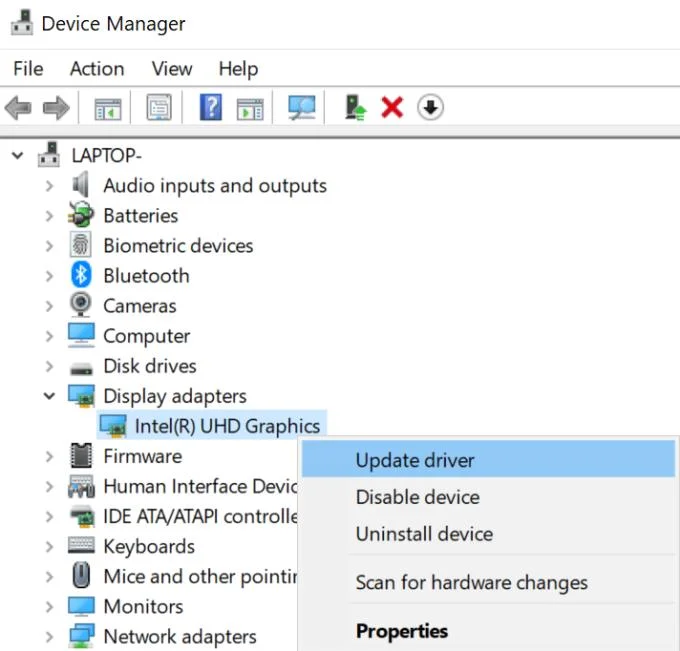Select the Disk drives label
This screenshot has width=680, height=651.
pyautogui.click(x=150, y=366)
